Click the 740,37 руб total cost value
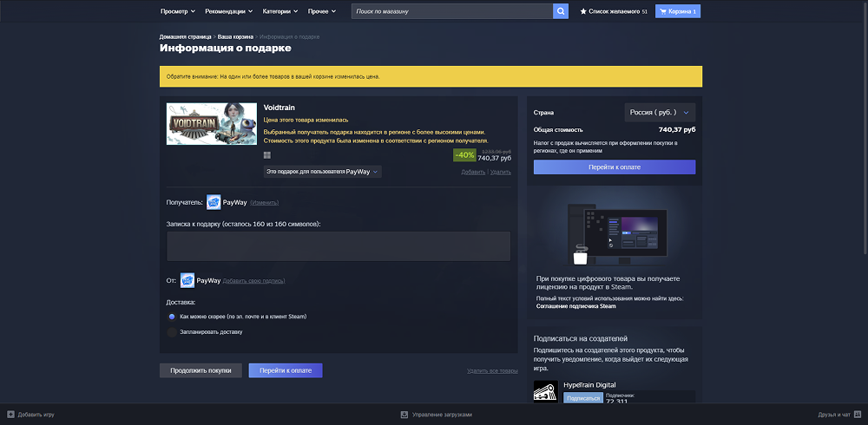 pyautogui.click(x=677, y=129)
